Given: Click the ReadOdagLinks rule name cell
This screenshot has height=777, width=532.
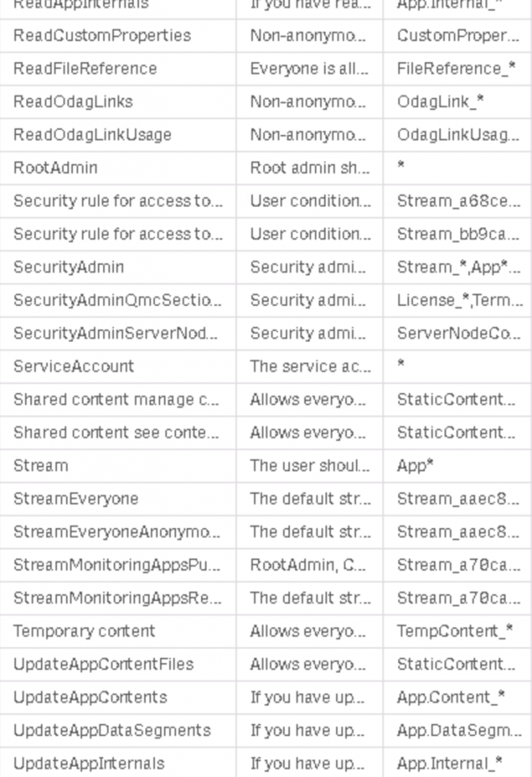Looking at the screenshot, I should click(73, 102).
